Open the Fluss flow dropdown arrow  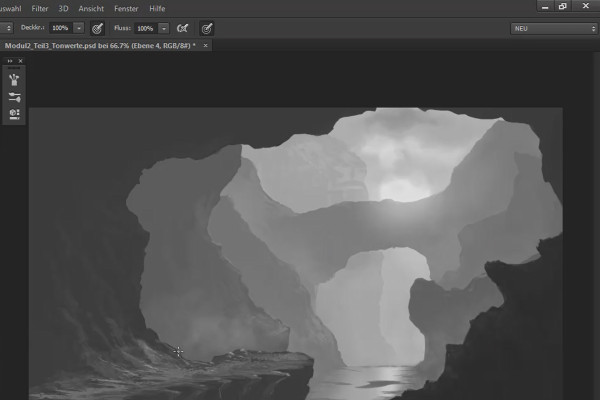(x=164, y=28)
